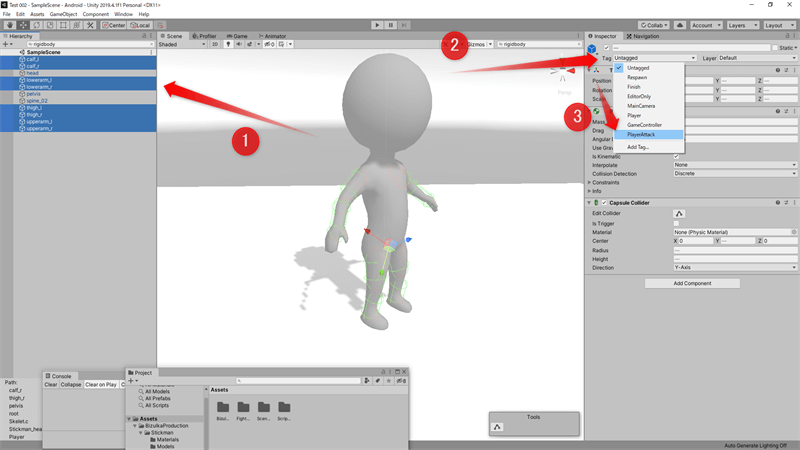Open the Account dropdown
Image resolution: width=800 pixels, height=450 pixels.
[x=706, y=25]
